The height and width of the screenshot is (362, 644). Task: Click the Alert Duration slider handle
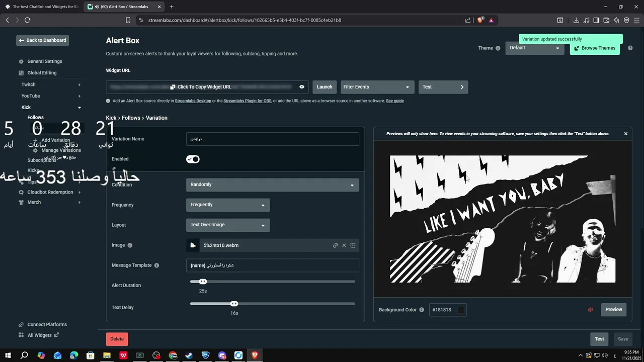point(203,282)
